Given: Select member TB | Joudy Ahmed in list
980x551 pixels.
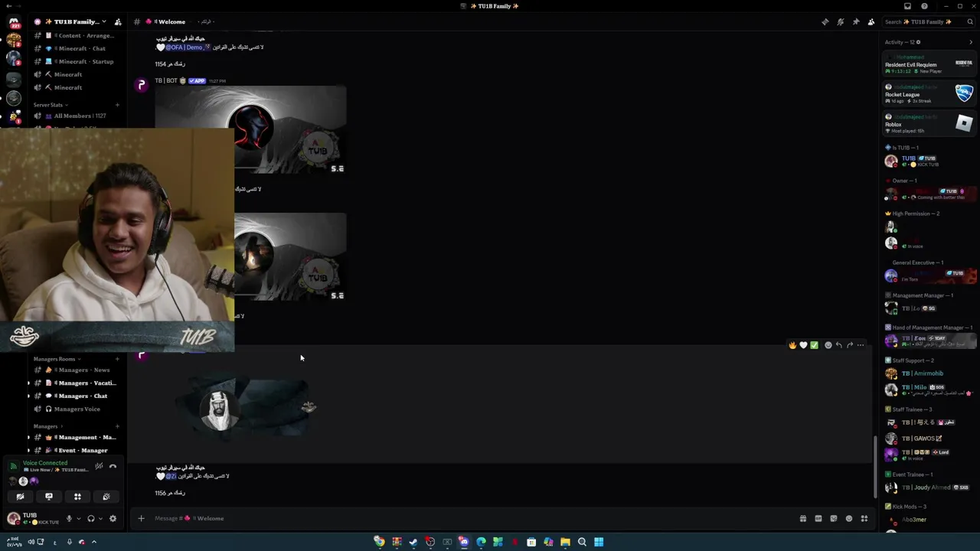Looking at the screenshot, I should click(x=926, y=487).
